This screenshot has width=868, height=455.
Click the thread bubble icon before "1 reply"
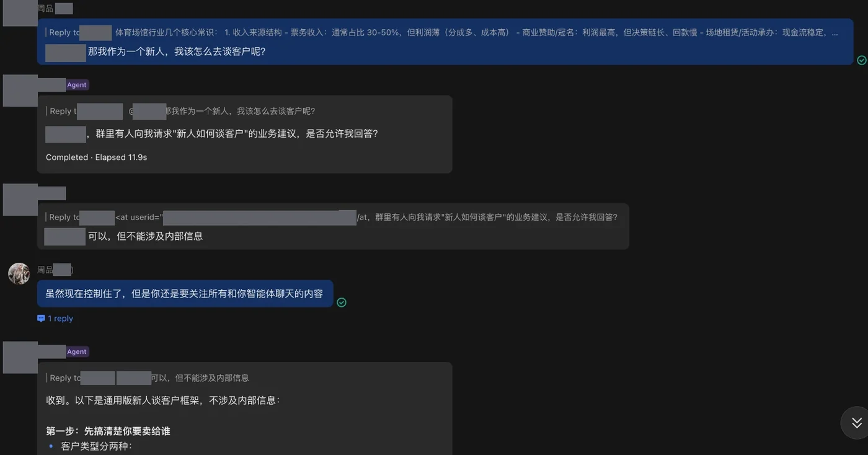[x=41, y=319]
